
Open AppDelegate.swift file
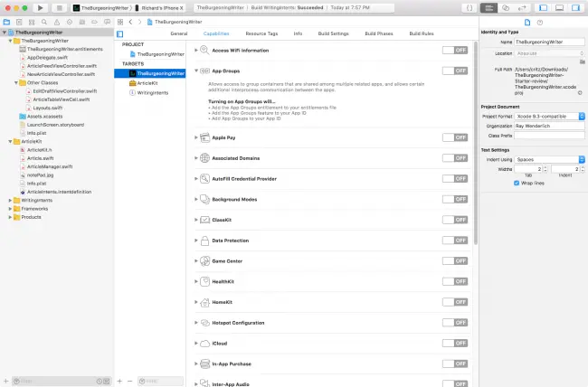(47, 58)
